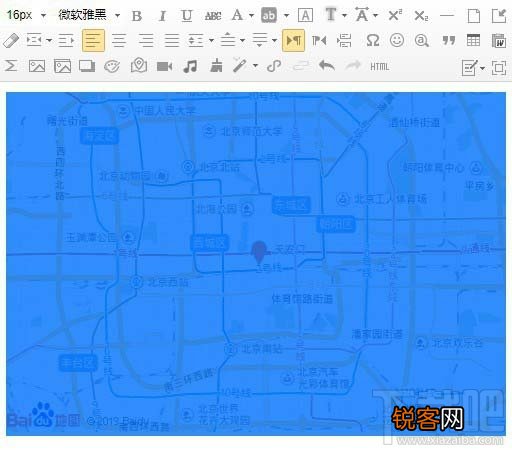The width and height of the screenshot is (512, 450).
Task: Insert a map with the pin icon
Action: (x=139, y=65)
